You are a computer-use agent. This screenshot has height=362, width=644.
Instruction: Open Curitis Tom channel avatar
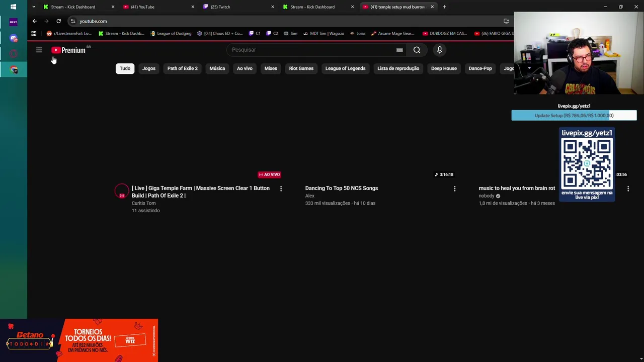pyautogui.click(x=121, y=192)
